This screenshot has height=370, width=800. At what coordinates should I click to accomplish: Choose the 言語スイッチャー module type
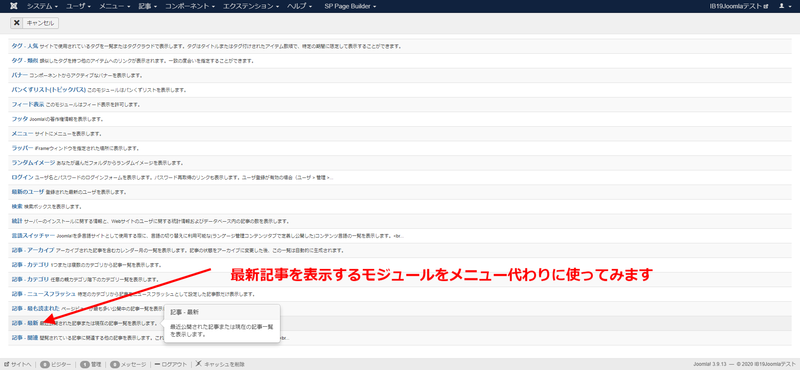coord(33,236)
